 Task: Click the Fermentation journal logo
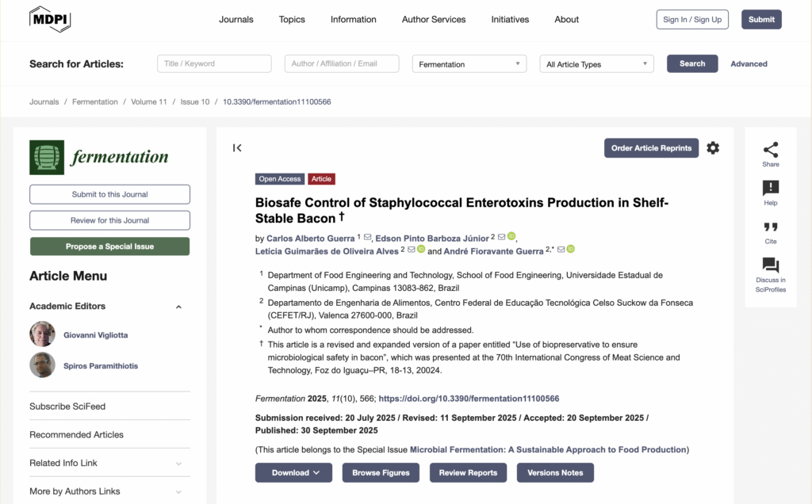pyautogui.click(x=99, y=157)
